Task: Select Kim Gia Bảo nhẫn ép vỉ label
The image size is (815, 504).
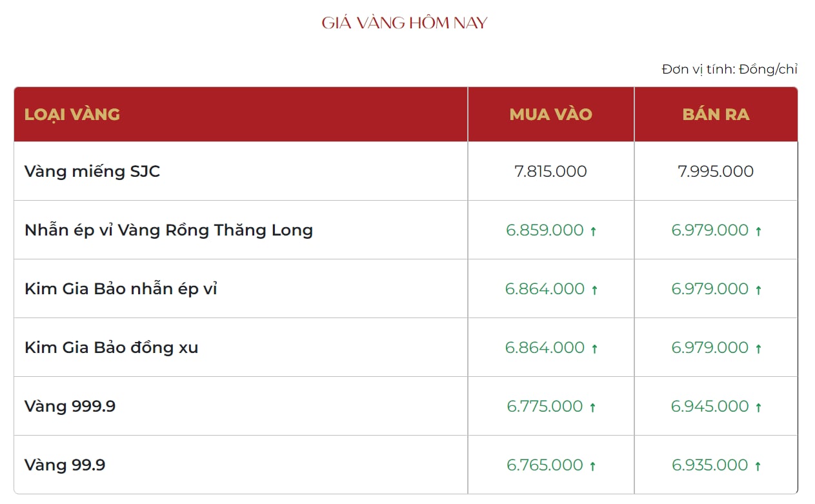Action: 121,288
